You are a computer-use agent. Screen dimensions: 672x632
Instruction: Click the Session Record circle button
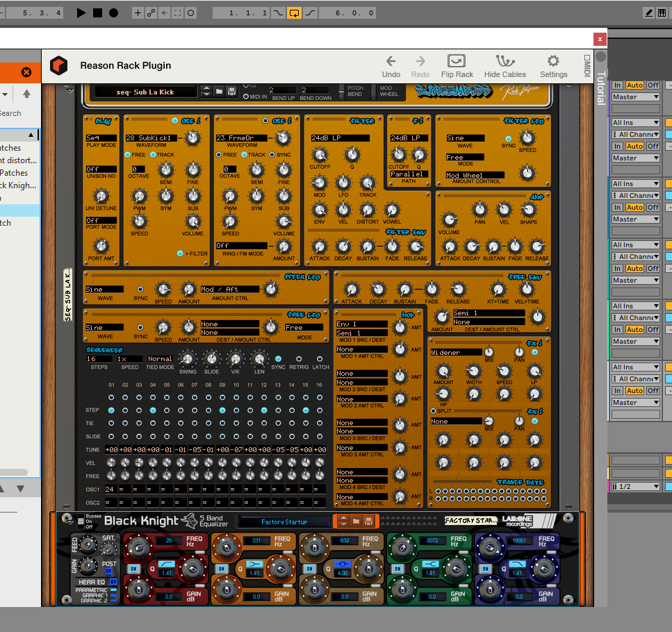[x=190, y=13]
